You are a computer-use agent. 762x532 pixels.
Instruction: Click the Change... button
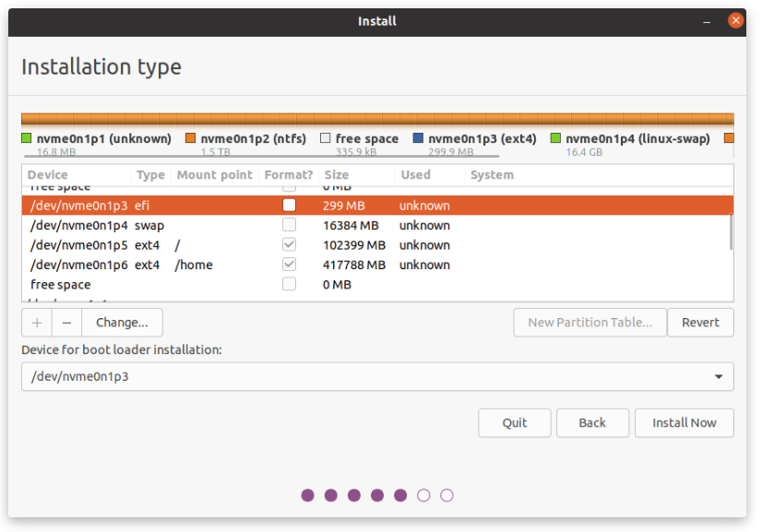122,323
